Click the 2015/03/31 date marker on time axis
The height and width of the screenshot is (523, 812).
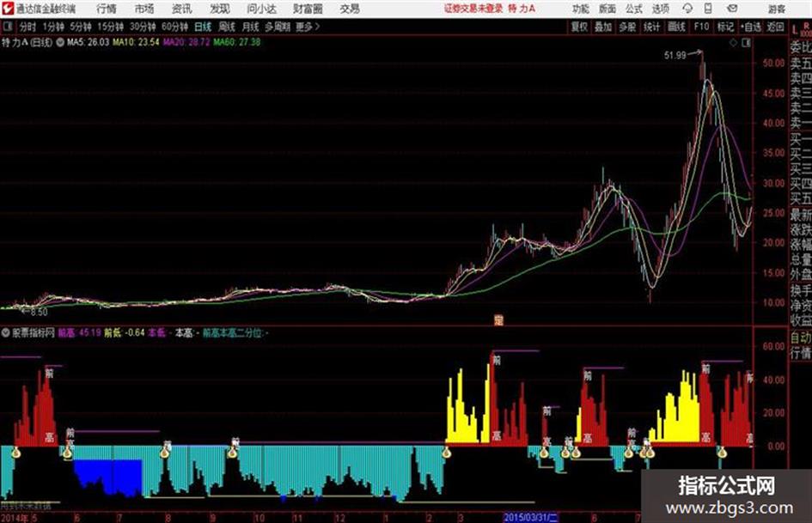[531, 517]
